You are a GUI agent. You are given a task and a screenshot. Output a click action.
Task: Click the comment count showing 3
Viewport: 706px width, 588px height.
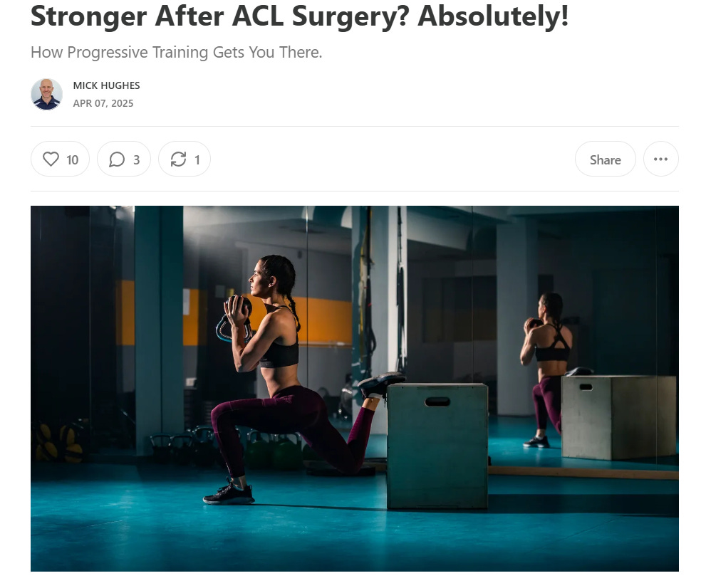click(137, 159)
